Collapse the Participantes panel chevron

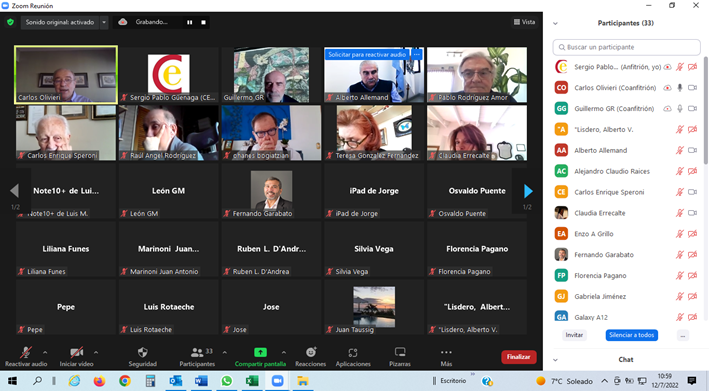555,24
